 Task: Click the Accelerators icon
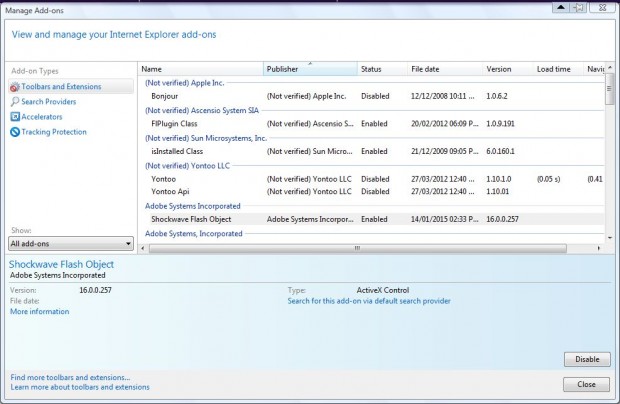click(15, 117)
